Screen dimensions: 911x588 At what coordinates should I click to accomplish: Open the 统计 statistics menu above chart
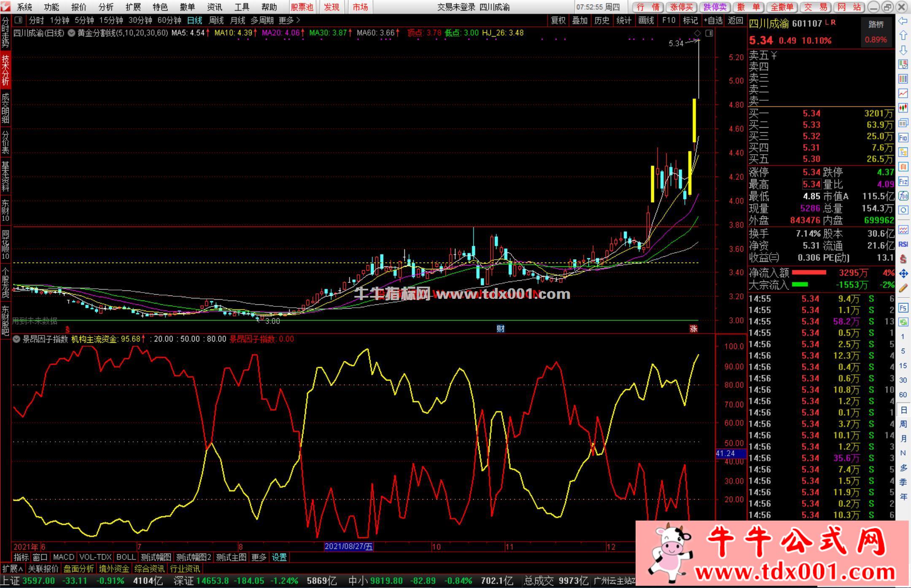624,20
